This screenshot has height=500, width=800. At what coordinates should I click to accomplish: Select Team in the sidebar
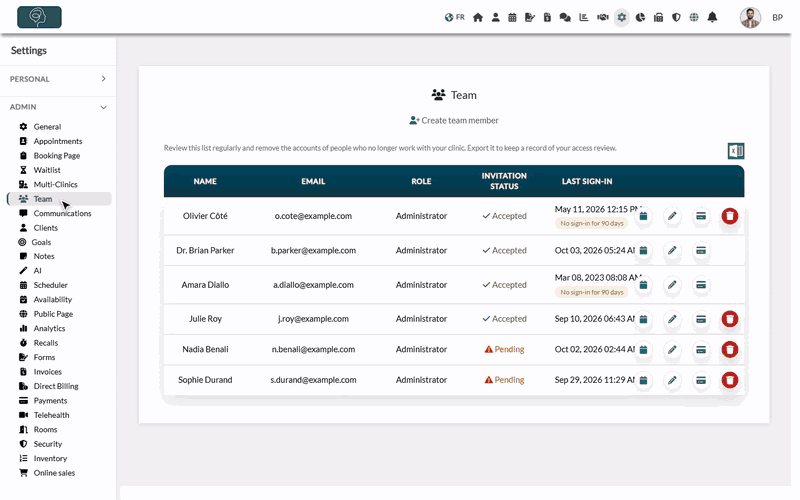(x=59, y=199)
